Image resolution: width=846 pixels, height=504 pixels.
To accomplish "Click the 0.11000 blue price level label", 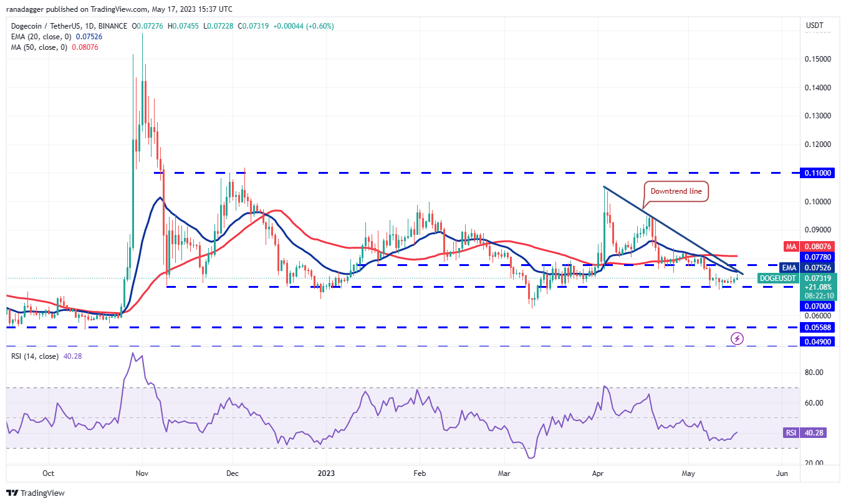I will pos(817,173).
